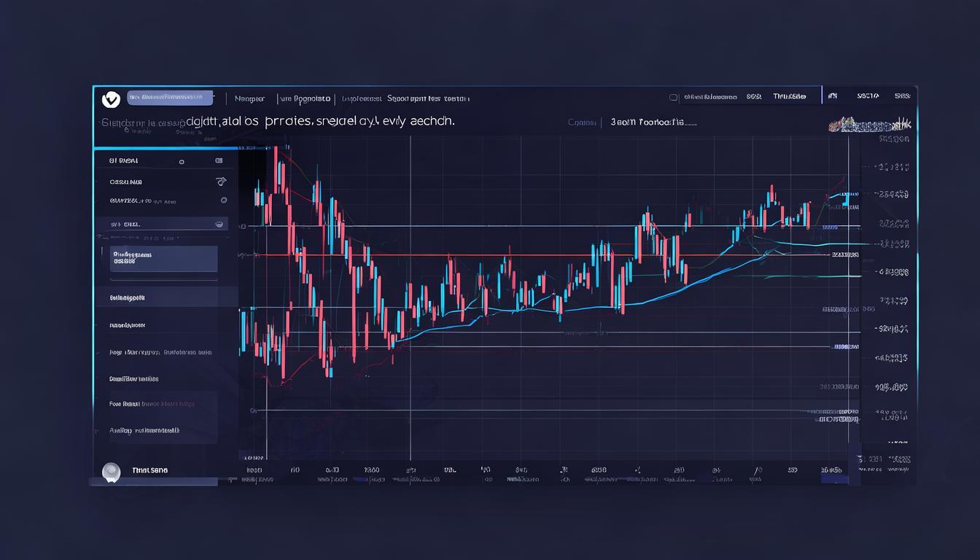Click the round avatar icon at bottom left

click(x=111, y=472)
